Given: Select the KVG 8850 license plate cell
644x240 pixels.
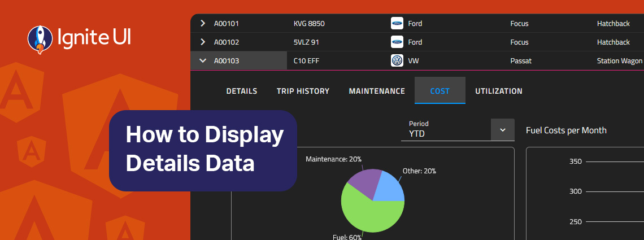Looking at the screenshot, I should (309, 23).
